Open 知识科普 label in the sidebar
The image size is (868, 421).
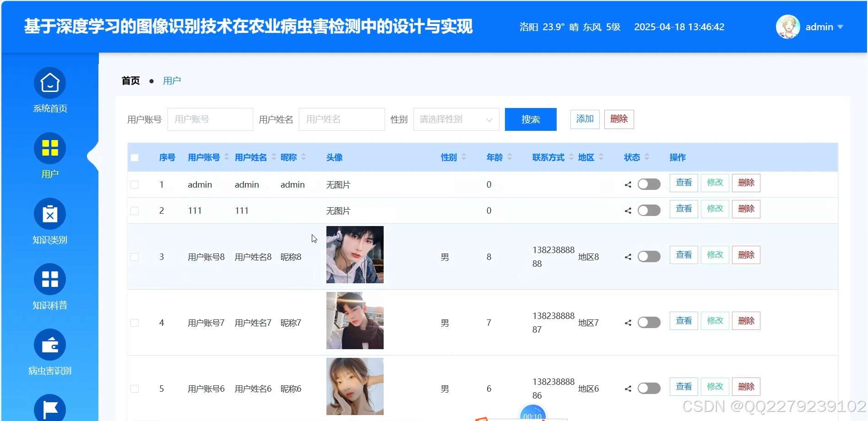(50, 305)
